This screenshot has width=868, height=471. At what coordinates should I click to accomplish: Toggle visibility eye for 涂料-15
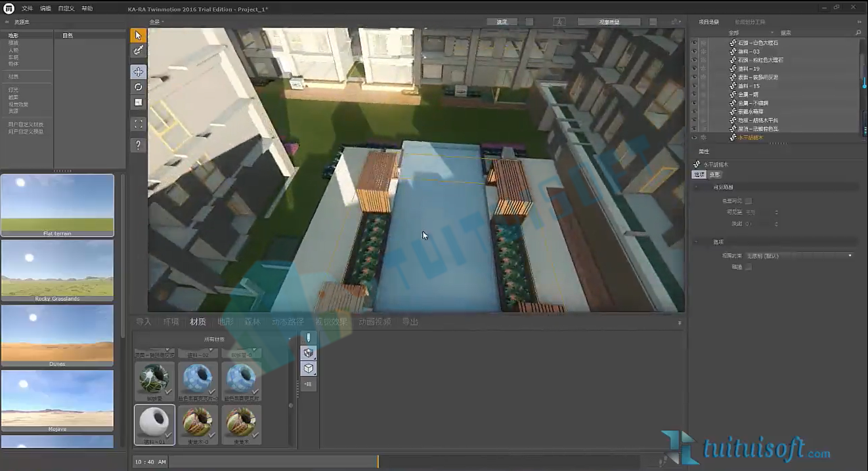click(695, 85)
